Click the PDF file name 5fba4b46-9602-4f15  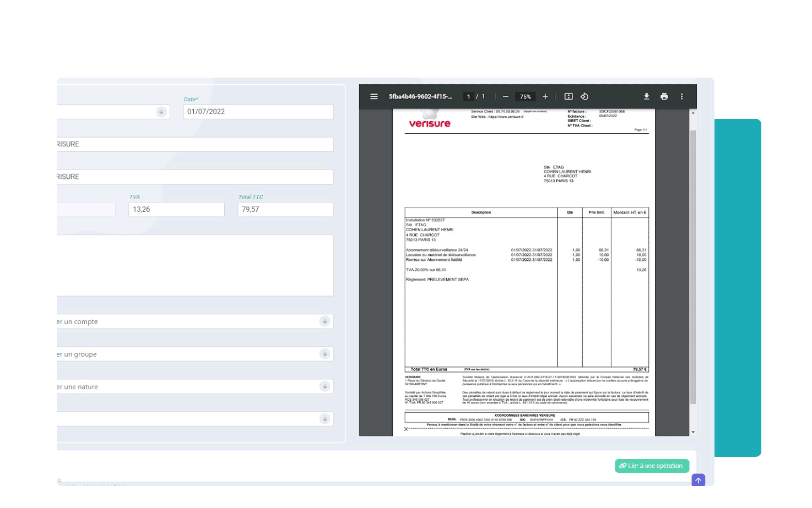coord(420,96)
